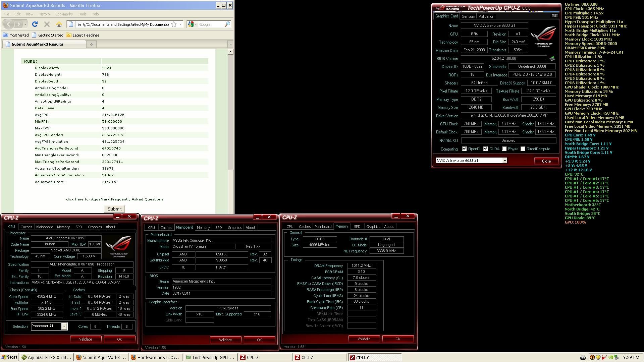This screenshot has width=644, height=362.
Task: Click the Close button in GPU-Z
Action: pyautogui.click(x=546, y=161)
